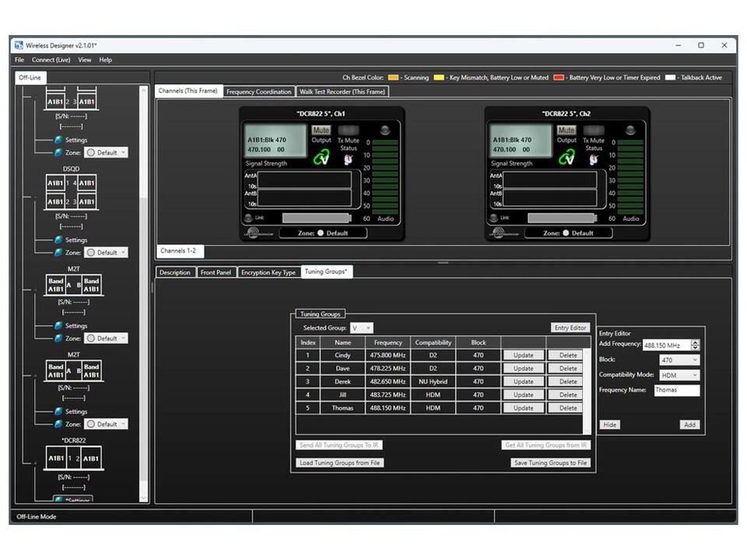Viewport: 747px width, 560px height.
Task: Click Save Tuning Groups to File button
Action: pyautogui.click(x=551, y=463)
